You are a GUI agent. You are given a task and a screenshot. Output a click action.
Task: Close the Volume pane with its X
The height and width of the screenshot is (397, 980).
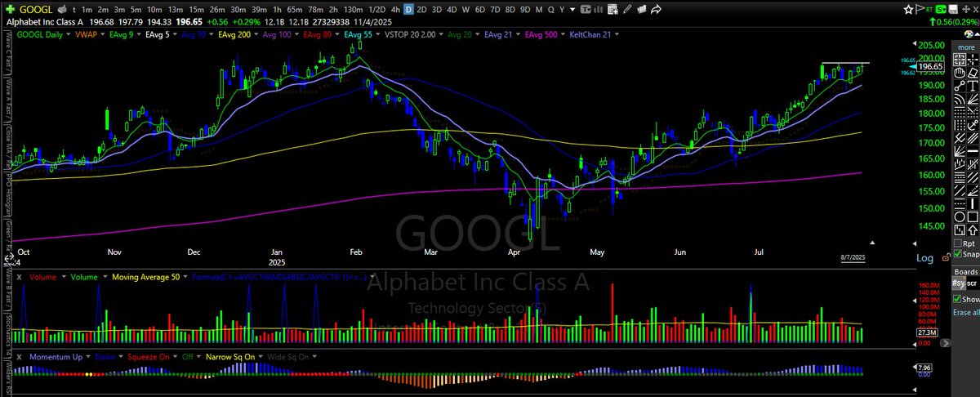point(20,278)
